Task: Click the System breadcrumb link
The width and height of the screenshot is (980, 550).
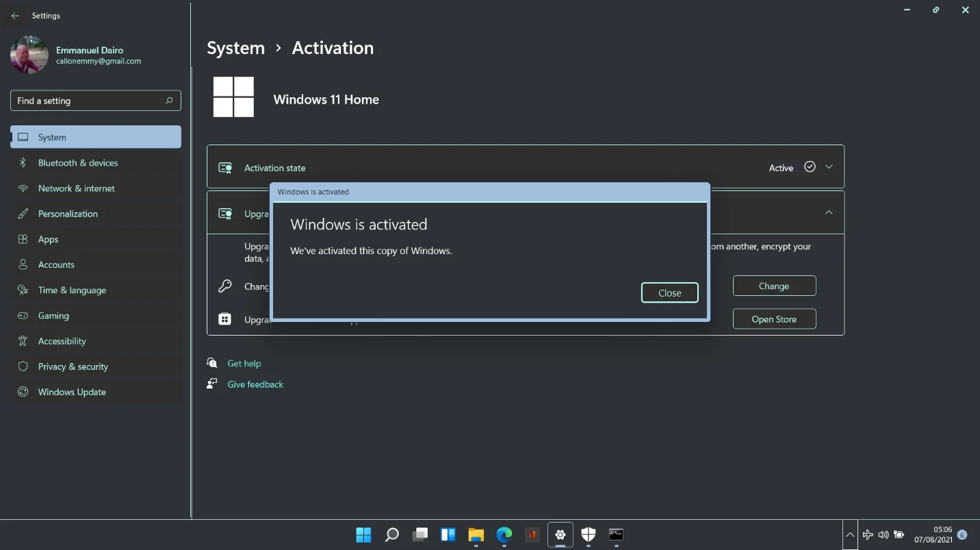Action: click(235, 48)
